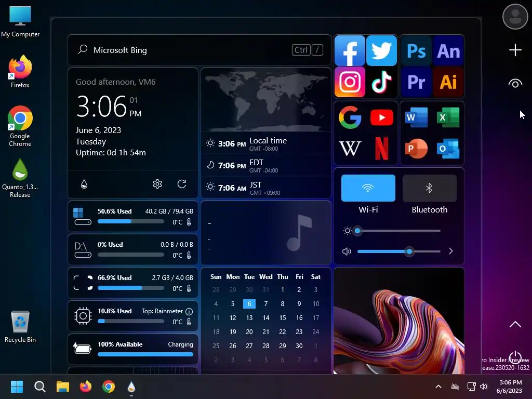Launch Microsoft Excel icon
The image size is (532, 399).
click(448, 117)
